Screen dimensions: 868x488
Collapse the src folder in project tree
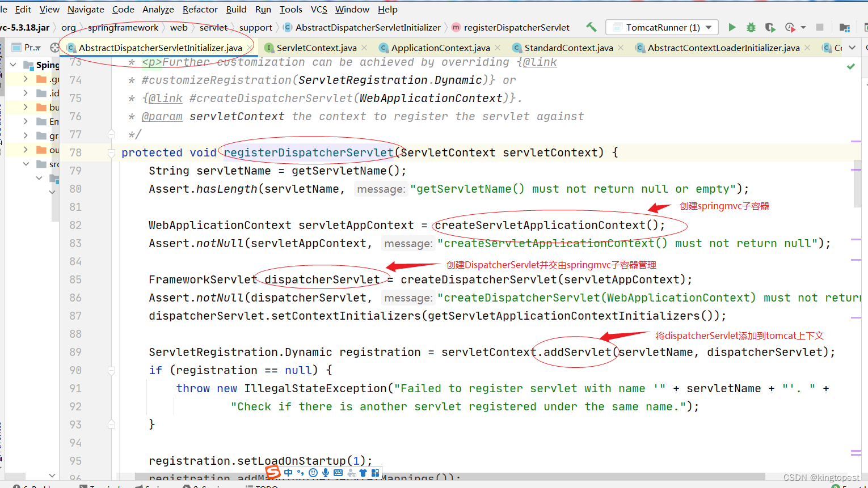pos(26,164)
